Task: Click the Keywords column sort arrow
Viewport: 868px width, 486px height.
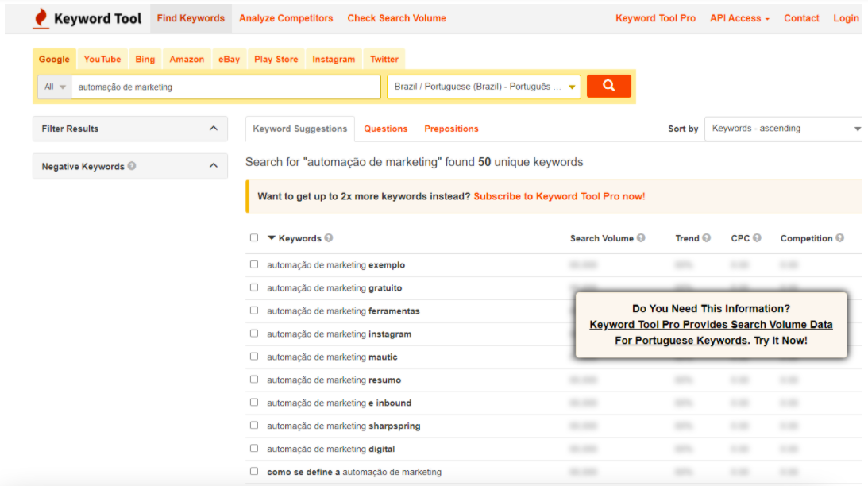Action: [x=272, y=238]
